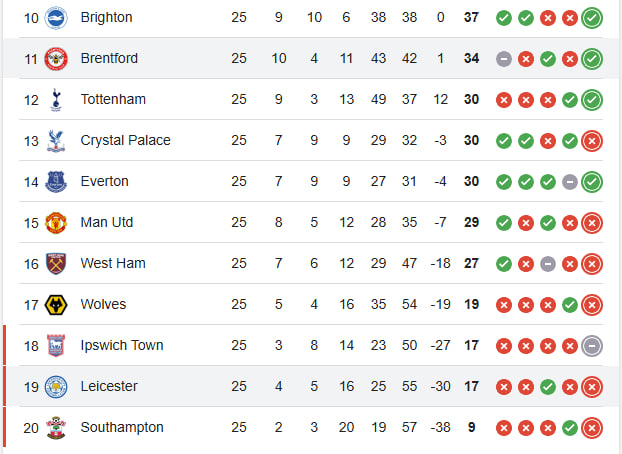Screen dimensions: 622x454
Task: Select the Leicester table row
Action: [311, 386]
